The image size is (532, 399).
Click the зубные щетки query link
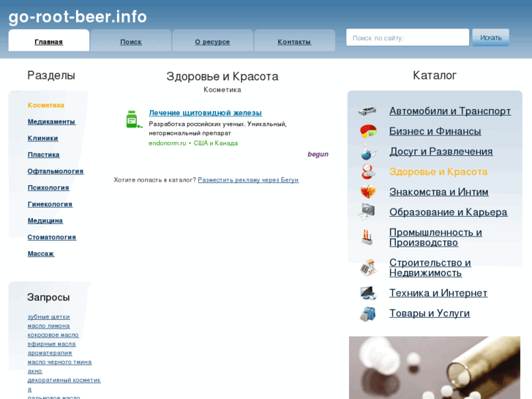(x=48, y=317)
